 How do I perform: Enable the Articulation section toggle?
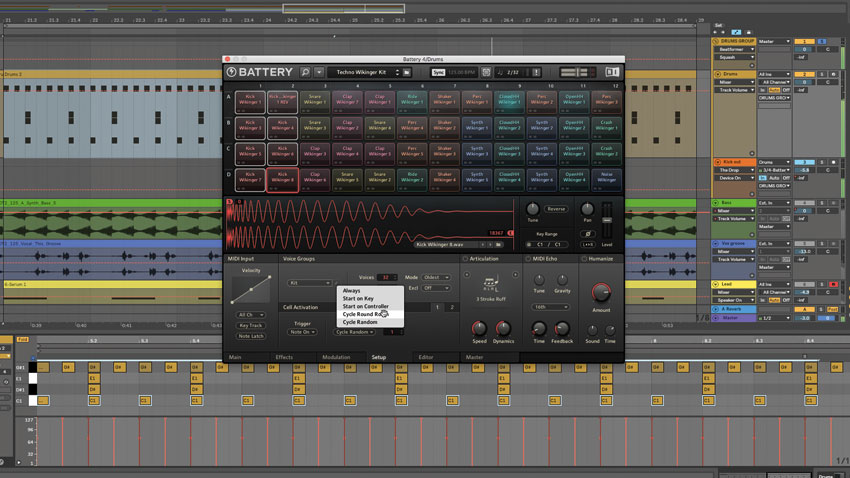pyautogui.click(x=465, y=259)
